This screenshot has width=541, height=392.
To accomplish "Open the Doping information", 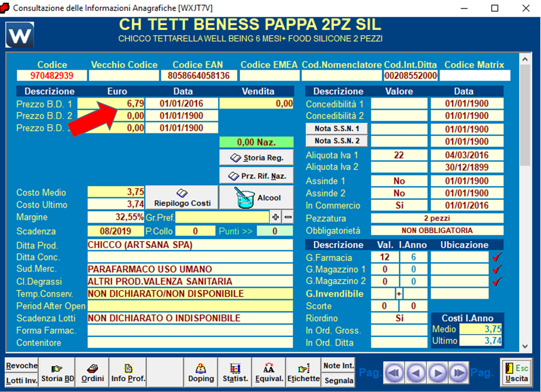I will pyautogui.click(x=200, y=373).
